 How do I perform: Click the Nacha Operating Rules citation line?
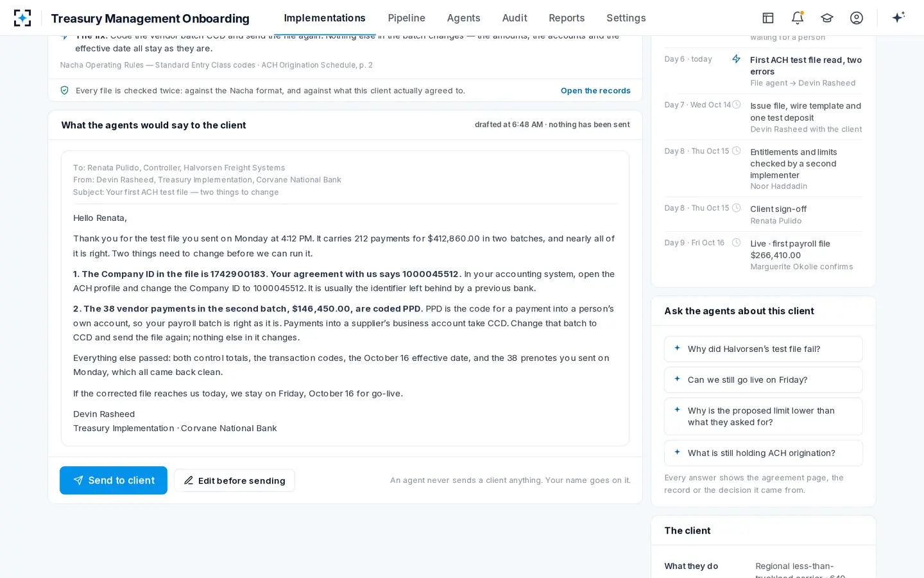216,65
